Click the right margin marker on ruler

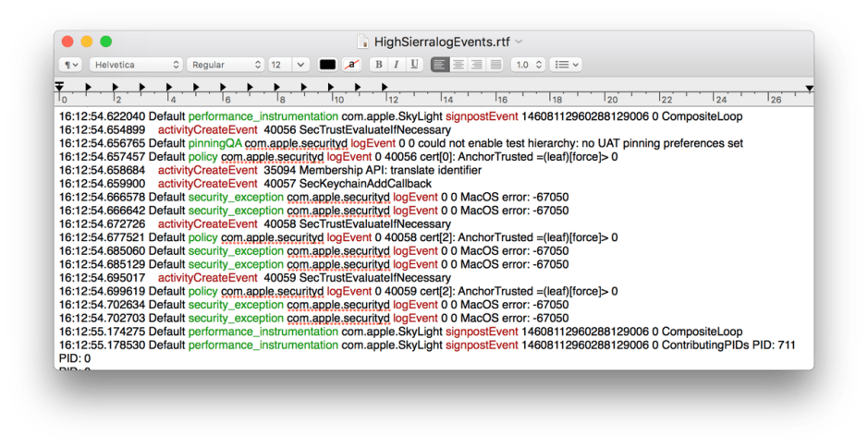point(809,88)
